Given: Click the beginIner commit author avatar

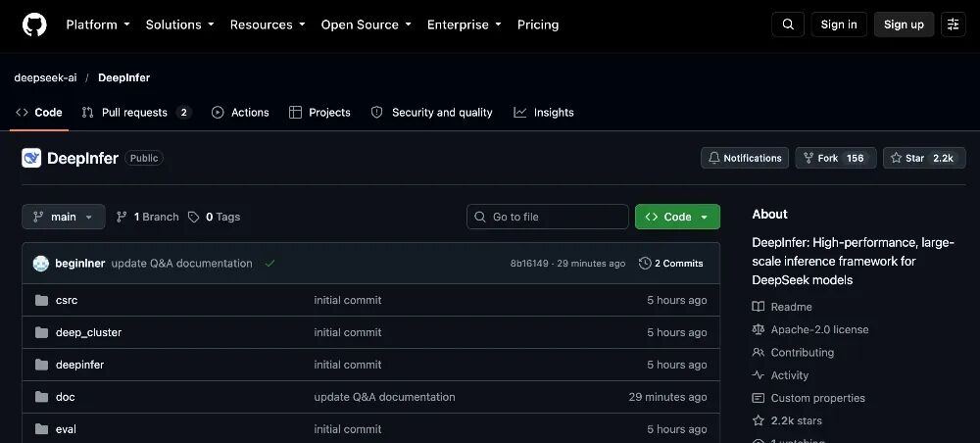Looking at the screenshot, I should (x=41, y=263).
